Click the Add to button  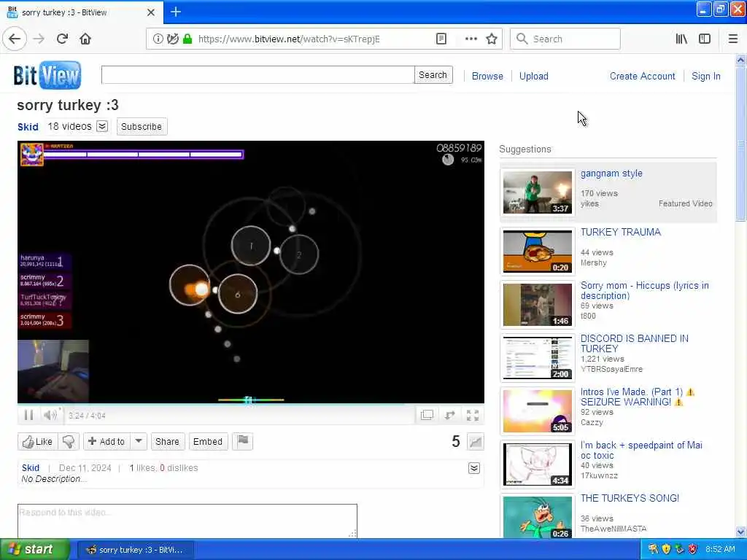(107, 442)
